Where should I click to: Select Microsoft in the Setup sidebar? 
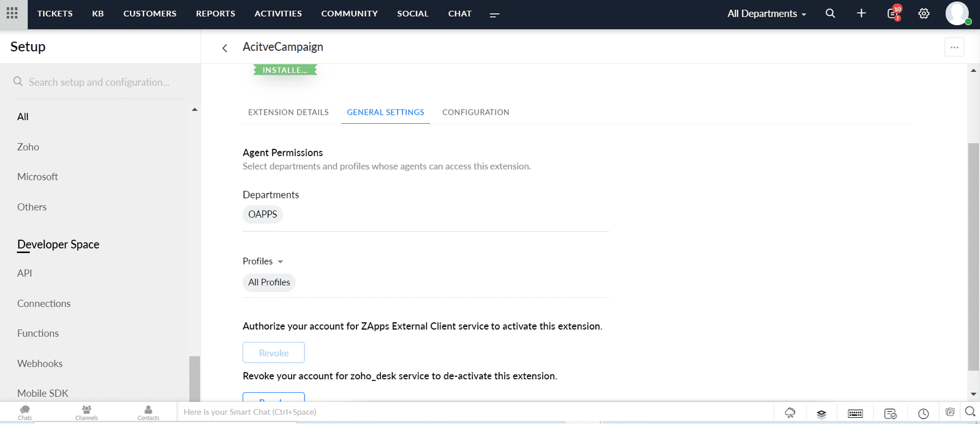(37, 177)
